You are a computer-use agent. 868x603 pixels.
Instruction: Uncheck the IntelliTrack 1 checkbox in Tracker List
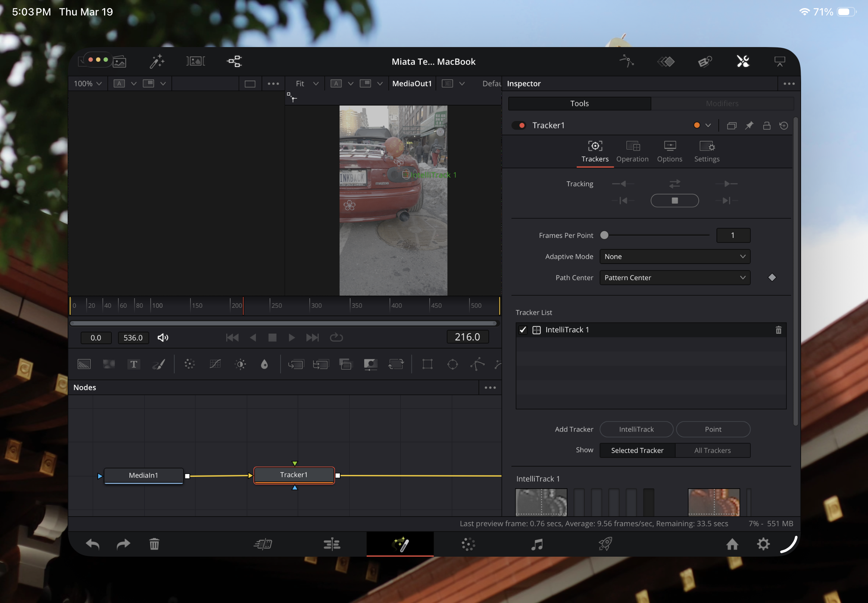coord(522,329)
